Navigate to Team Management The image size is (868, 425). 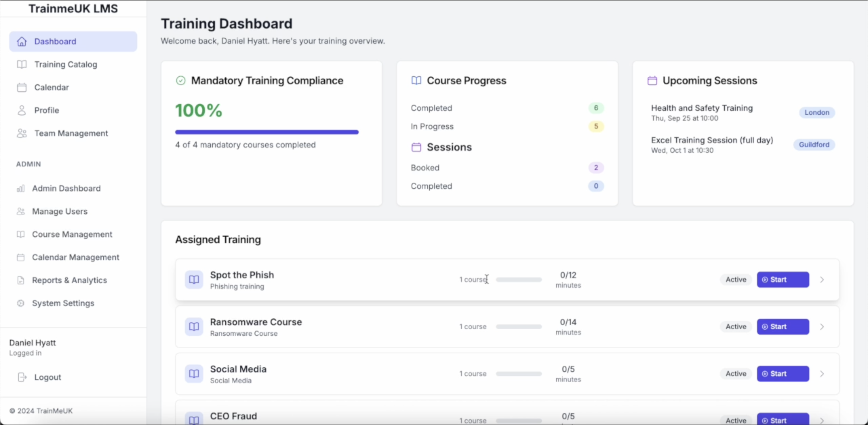73,133
